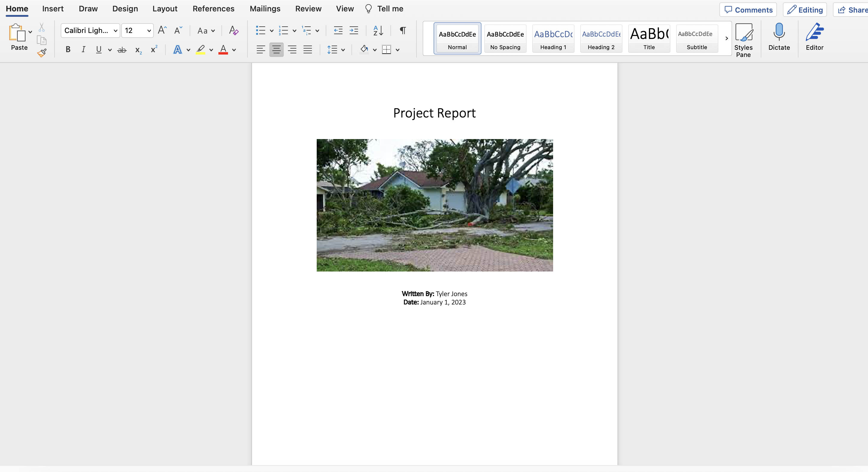
Task: Open the font color dropdown arrow
Action: [235, 49]
